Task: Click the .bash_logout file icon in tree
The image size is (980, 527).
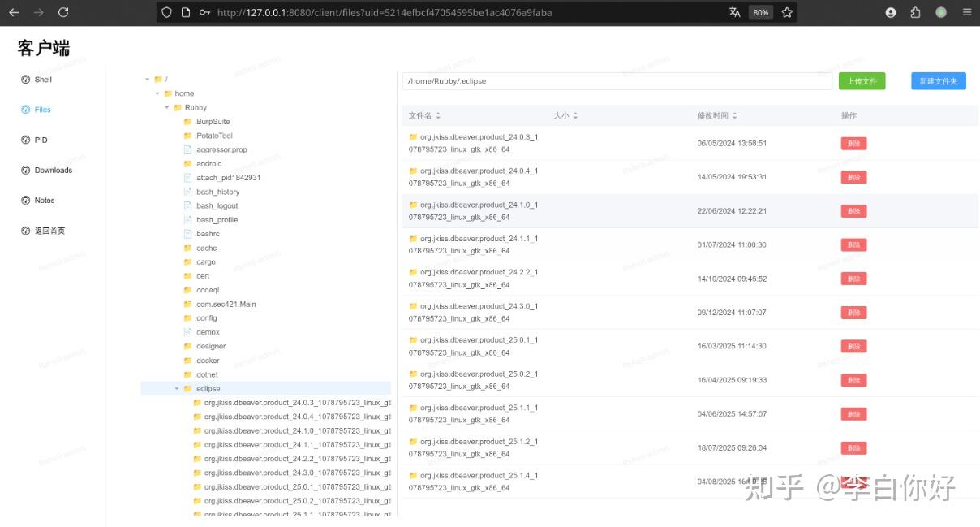Action: pyautogui.click(x=188, y=206)
